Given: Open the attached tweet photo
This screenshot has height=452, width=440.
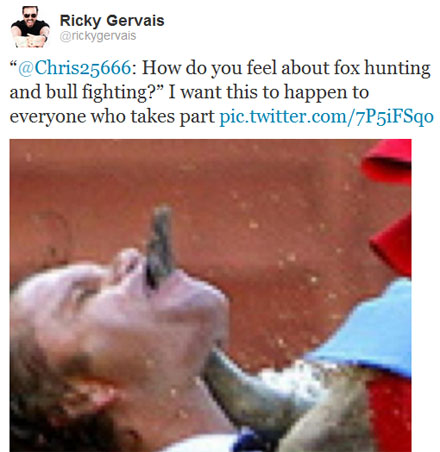Looking at the screenshot, I should point(210,296).
